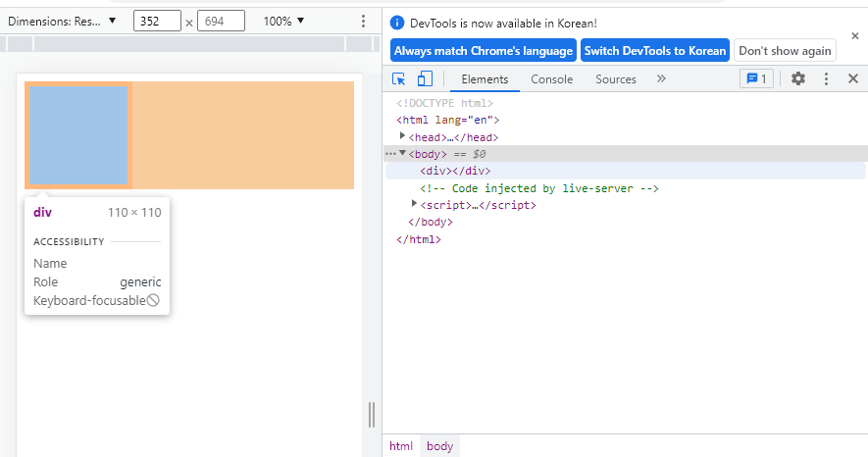Select the DOCTYPE html line
Image resolution: width=868 pixels, height=457 pixels.
pos(444,103)
